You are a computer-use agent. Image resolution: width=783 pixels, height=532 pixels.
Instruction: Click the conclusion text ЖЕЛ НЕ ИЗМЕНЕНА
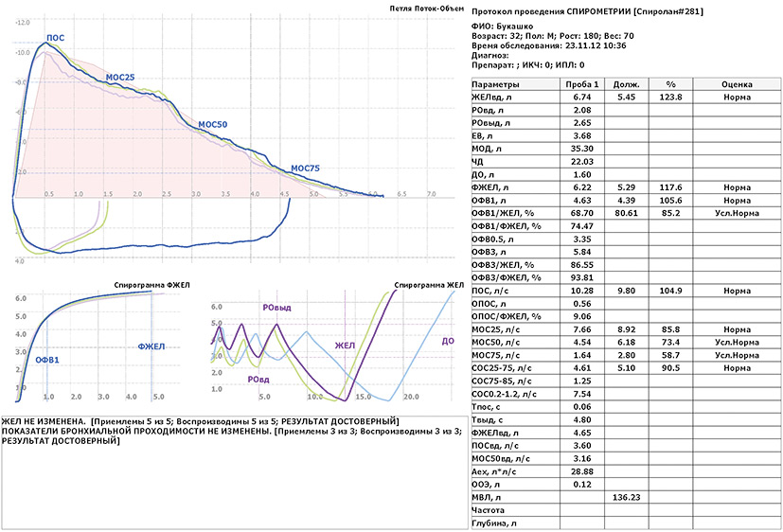click(43, 421)
